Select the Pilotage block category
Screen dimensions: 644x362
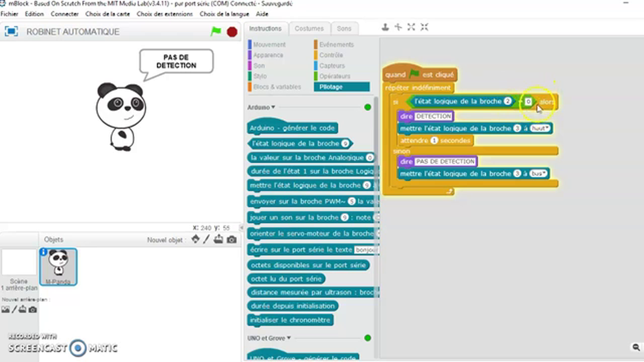331,86
